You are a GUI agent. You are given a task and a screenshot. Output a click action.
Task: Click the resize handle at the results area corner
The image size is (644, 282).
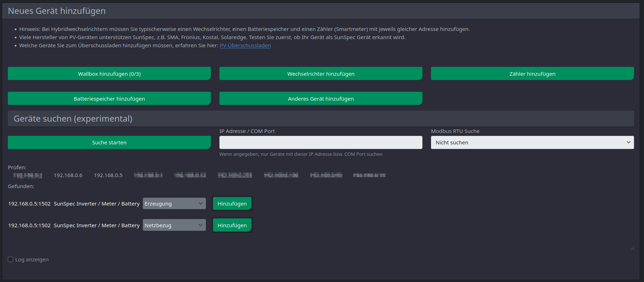[632, 248]
